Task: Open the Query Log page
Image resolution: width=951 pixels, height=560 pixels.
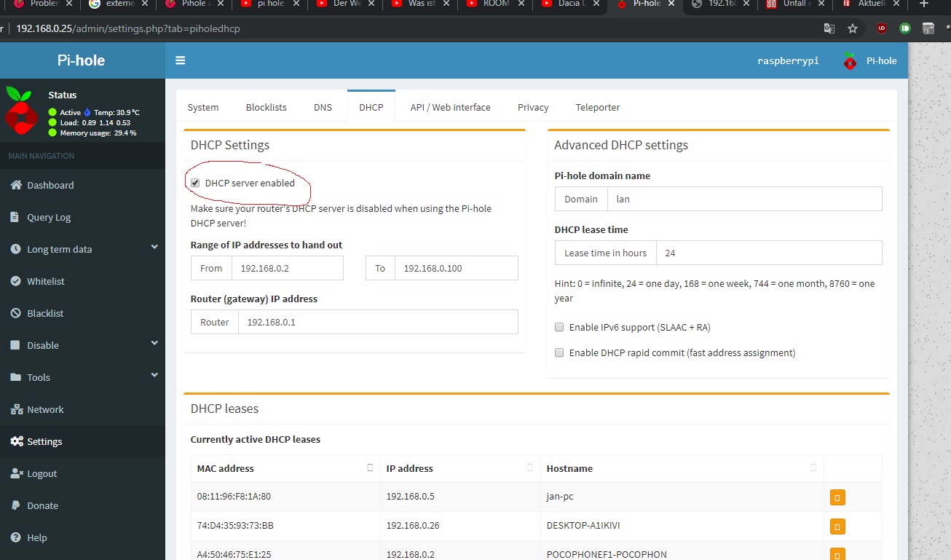Action: point(49,217)
